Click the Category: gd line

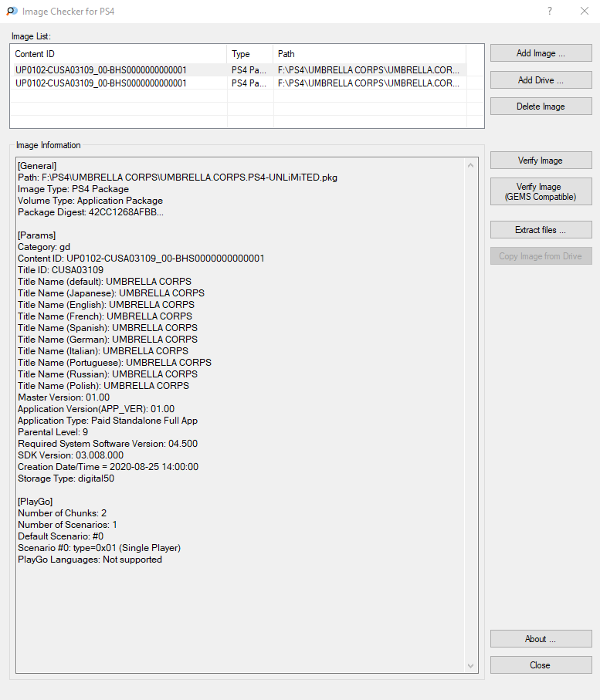(44, 247)
